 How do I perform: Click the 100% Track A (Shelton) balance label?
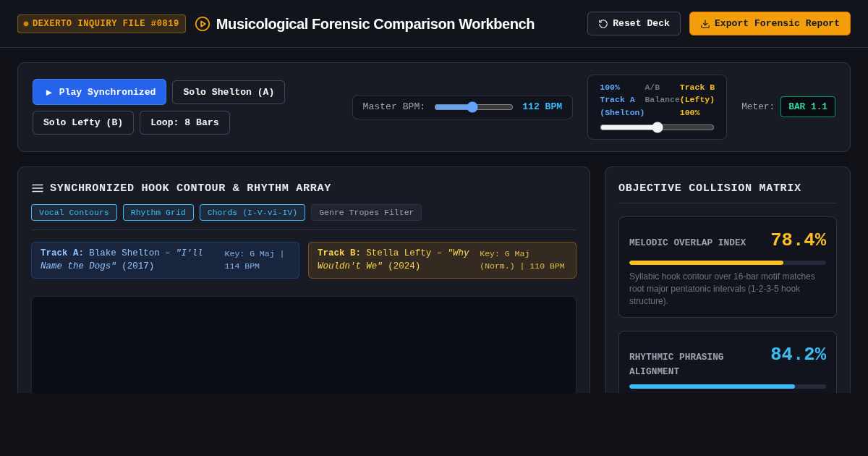(x=622, y=100)
